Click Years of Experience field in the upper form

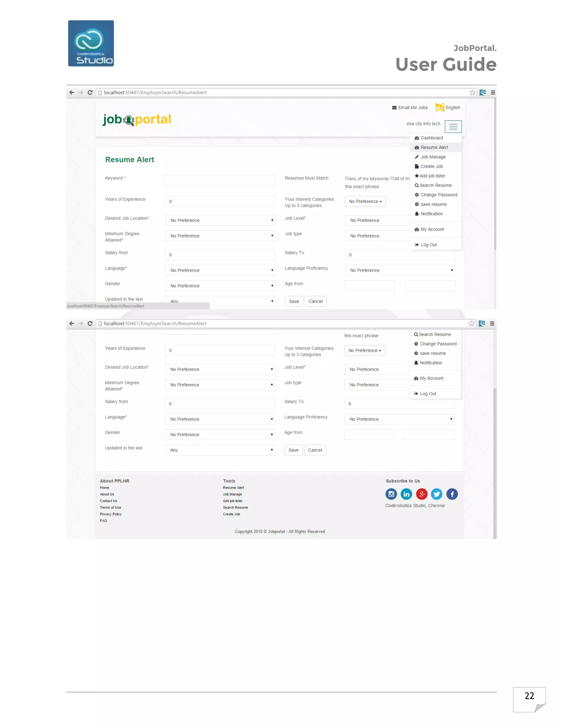pyautogui.click(x=220, y=201)
